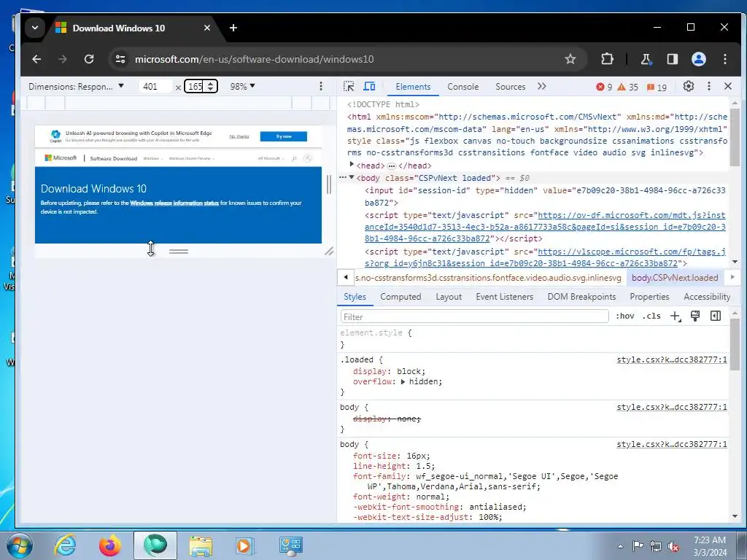Open the Properties pane tab
This screenshot has height=560, width=747.
coord(649,297)
